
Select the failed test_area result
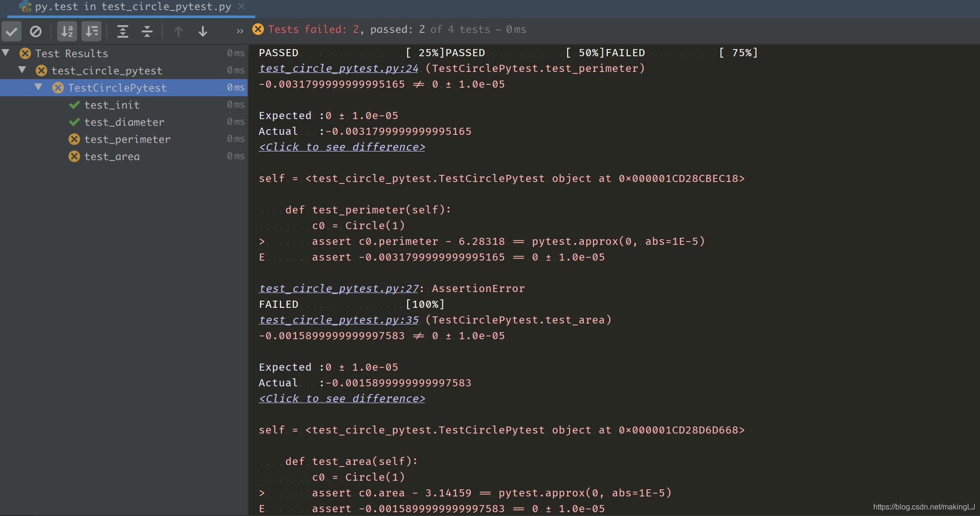tap(124, 156)
